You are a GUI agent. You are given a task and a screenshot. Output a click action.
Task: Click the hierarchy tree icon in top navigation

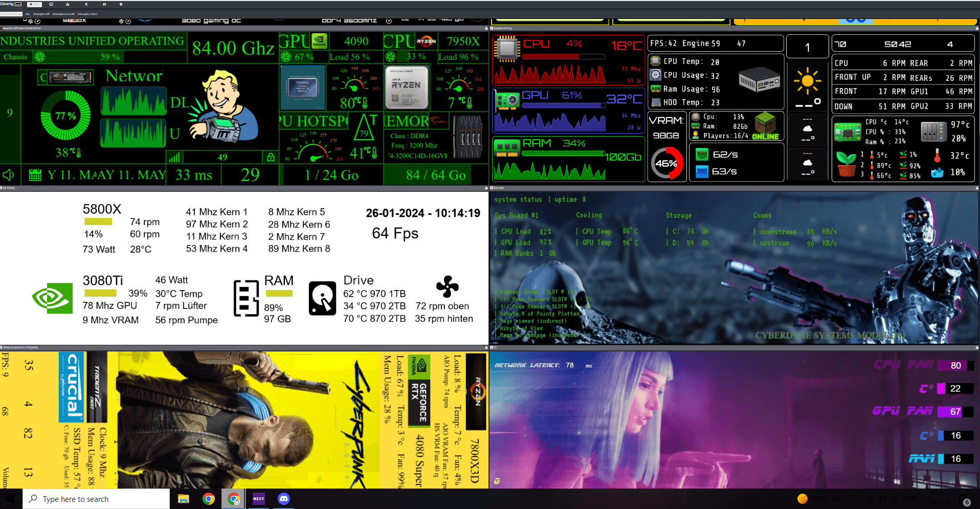click(x=68, y=4)
